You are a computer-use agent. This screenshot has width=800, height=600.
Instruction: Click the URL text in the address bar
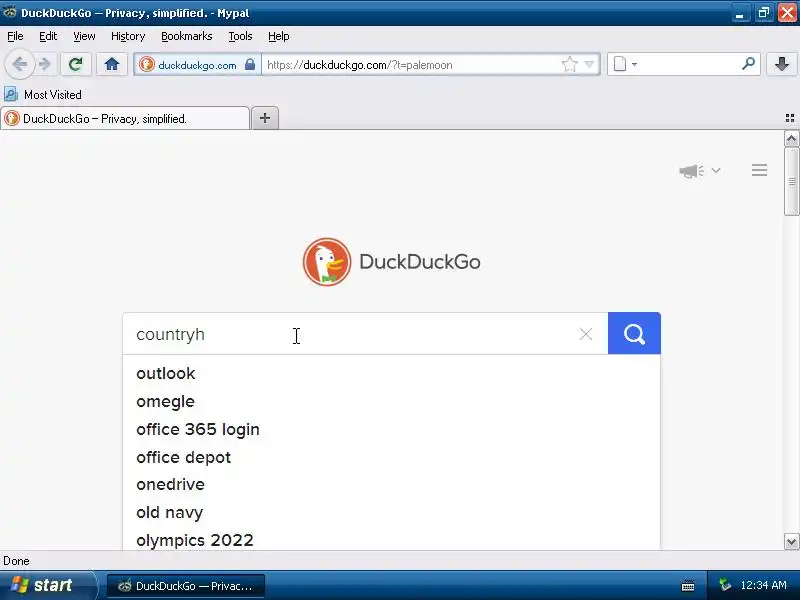tap(360, 65)
